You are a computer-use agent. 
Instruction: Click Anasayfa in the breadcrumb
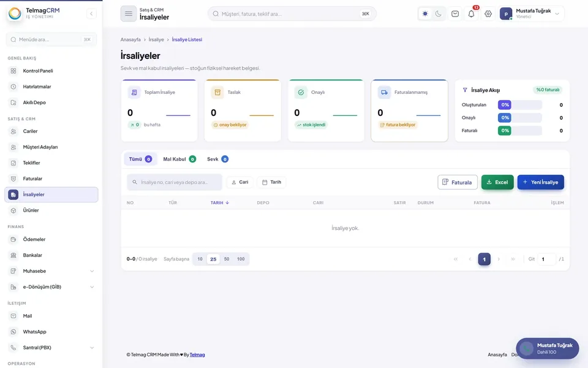[x=130, y=39]
